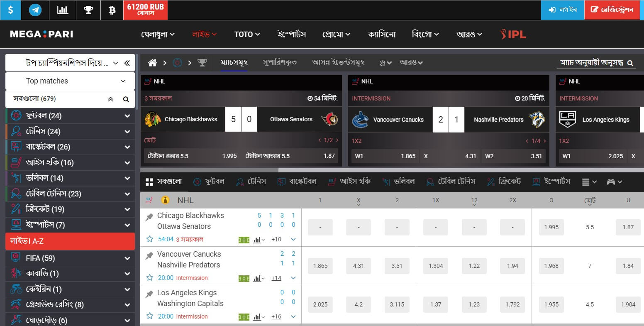This screenshot has width=644, height=326.
Task: Expand the ক্রিকেট (19) sidebar category
Action: click(x=127, y=209)
